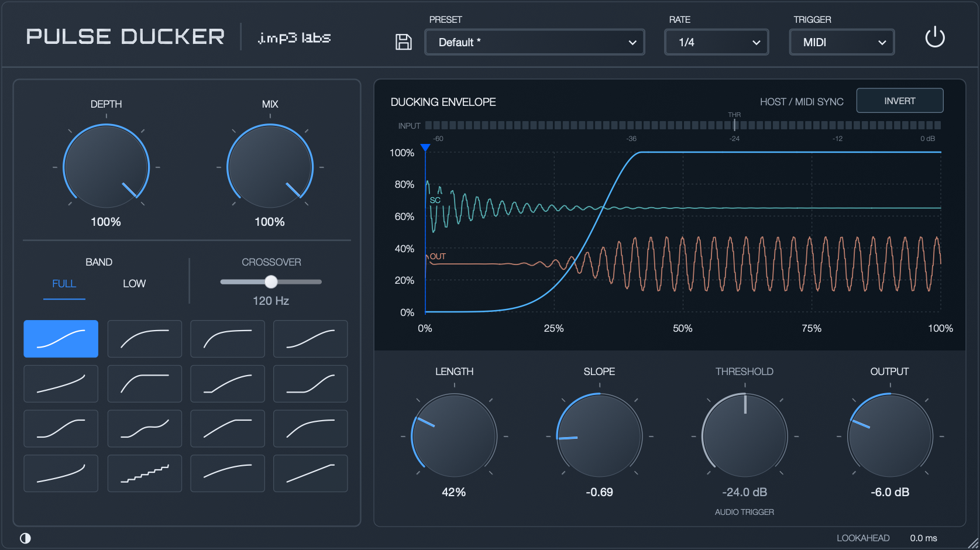Click the Output knob
980x550 pixels.
890,436
